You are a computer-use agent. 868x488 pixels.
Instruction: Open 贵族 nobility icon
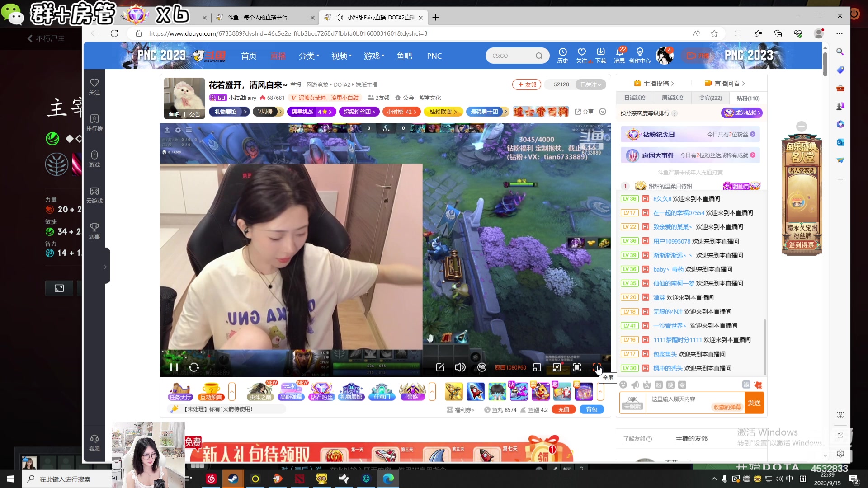(x=413, y=391)
